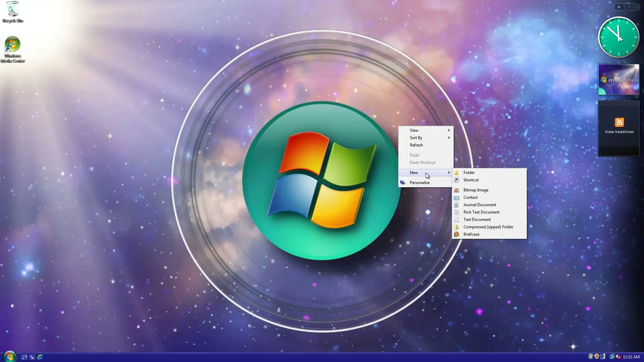
Task: Click the Show Desktop quick launch icon
Action: pos(24,357)
